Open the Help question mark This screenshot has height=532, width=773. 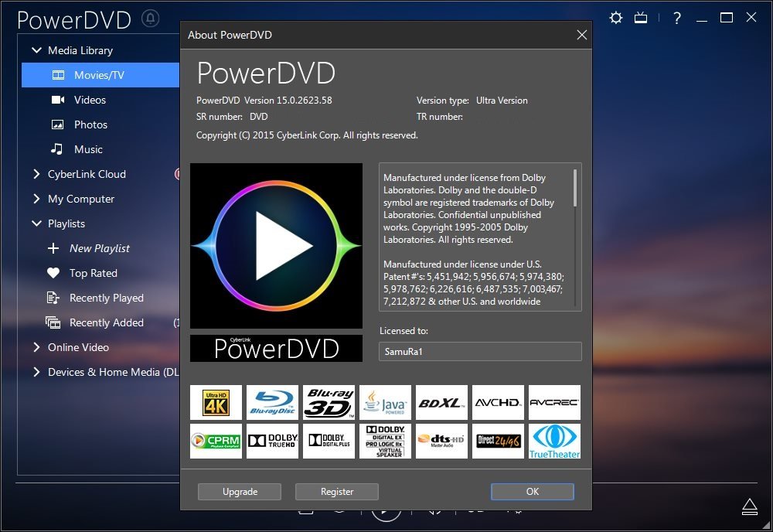point(677,19)
